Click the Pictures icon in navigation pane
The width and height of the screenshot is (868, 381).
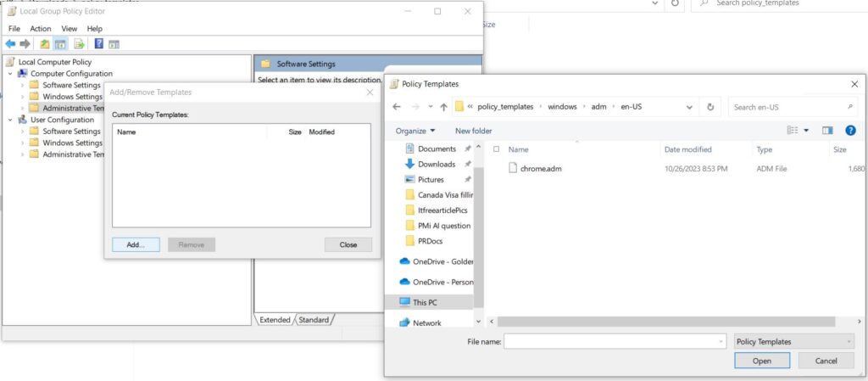409,179
